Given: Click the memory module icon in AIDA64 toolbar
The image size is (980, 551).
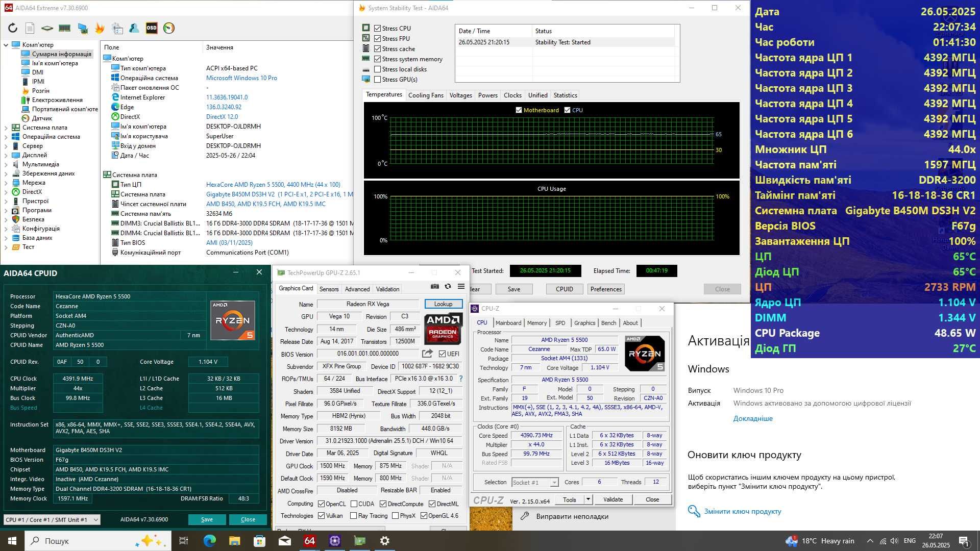Looking at the screenshot, I should coord(65,28).
